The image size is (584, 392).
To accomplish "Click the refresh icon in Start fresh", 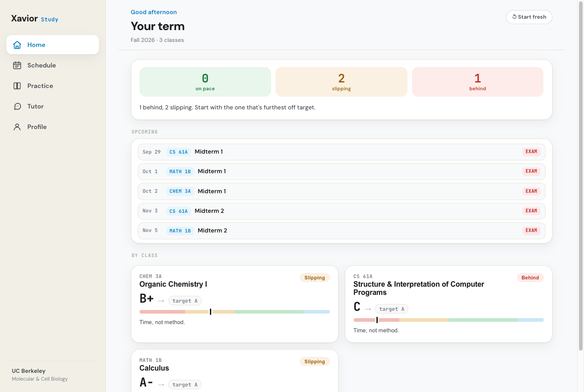I will coord(514,17).
